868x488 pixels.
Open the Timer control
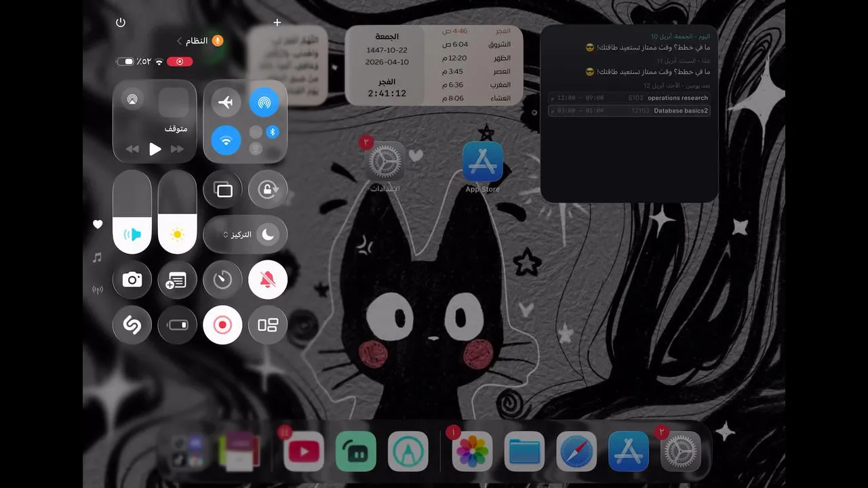222,279
